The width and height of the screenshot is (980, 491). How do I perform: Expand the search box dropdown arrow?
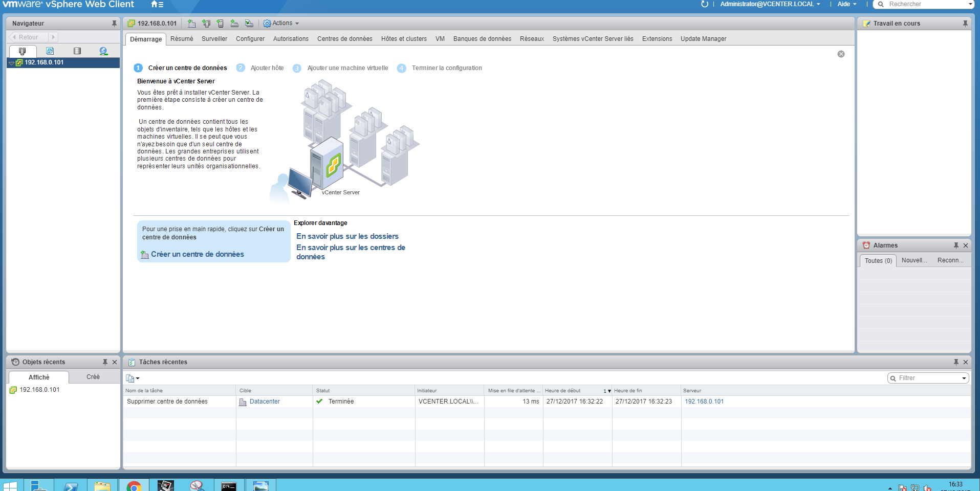click(x=970, y=4)
